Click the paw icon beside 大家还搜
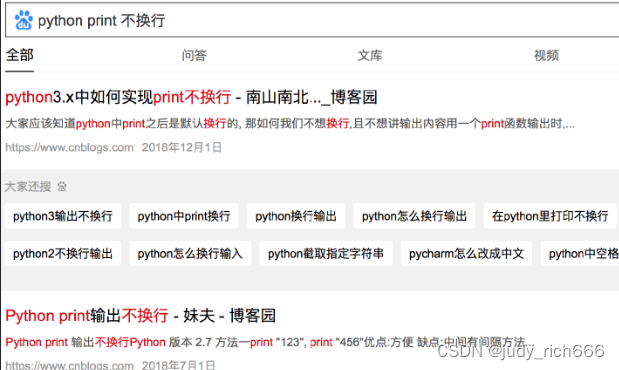This screenshot has height=370, width=619. (x=62, y=186)
